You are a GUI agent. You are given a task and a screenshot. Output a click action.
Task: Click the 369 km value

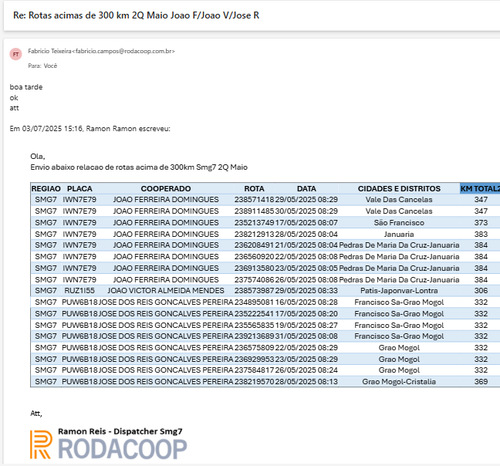point(481,382)
